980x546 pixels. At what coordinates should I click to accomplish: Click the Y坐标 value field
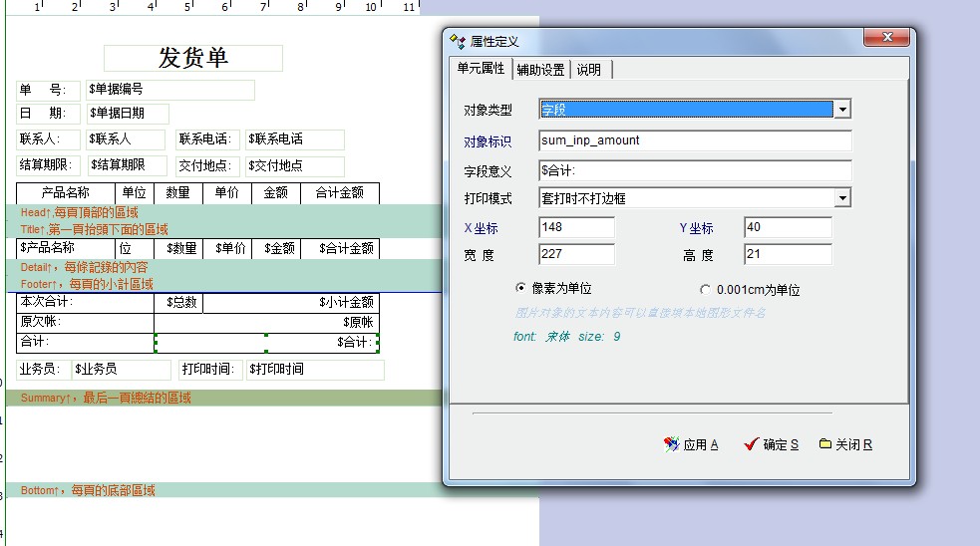788,227
